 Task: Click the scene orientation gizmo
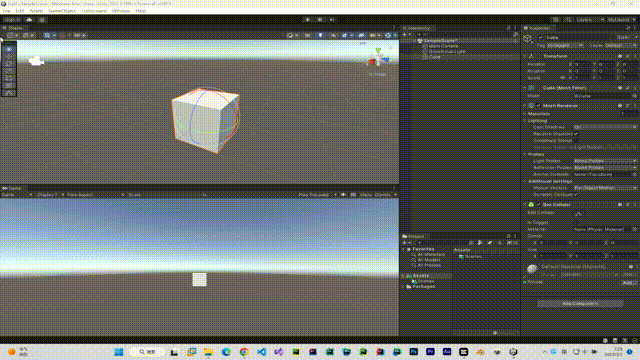tap(378, 58)
